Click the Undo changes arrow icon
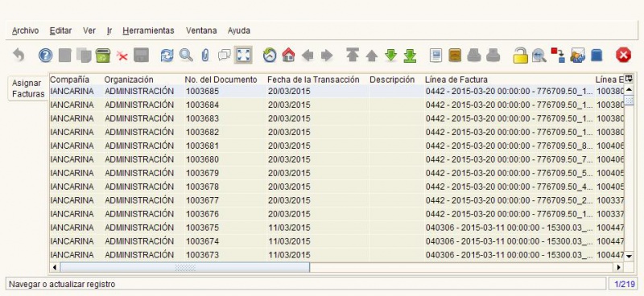 pos(19,55)
